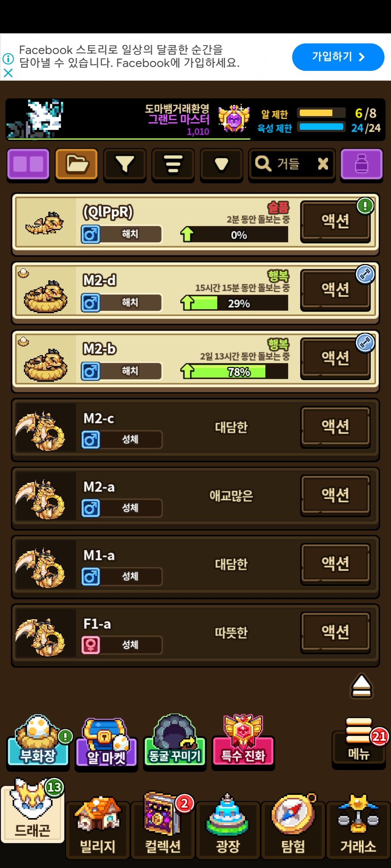Open 특수 진화 special evolution
The width and height of the screenshot is (391, 868).
(243, 741)
